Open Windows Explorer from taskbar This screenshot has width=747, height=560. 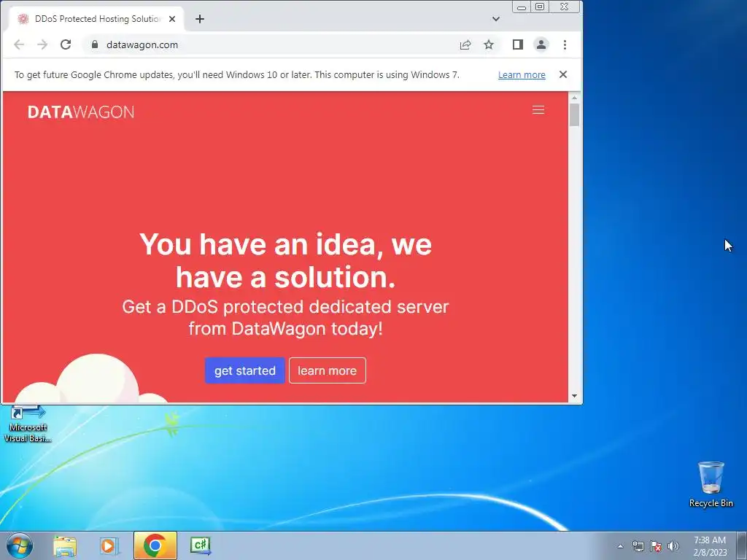coord(65,545)
